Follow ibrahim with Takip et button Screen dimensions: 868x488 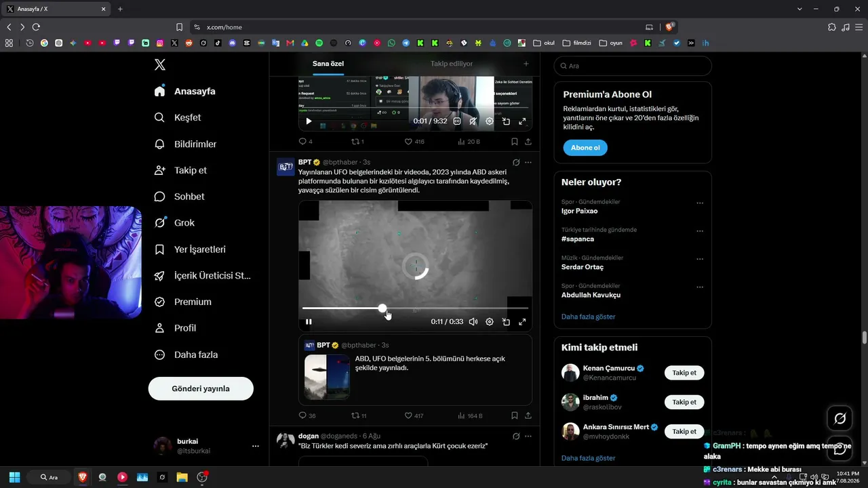click(x=684, y=402)
